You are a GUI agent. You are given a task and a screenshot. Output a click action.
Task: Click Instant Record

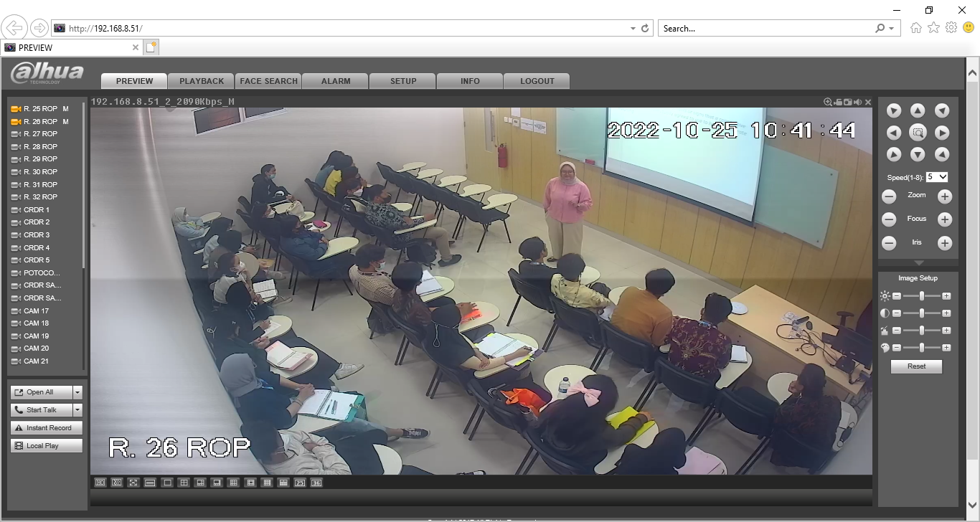[x=47, y=428]
